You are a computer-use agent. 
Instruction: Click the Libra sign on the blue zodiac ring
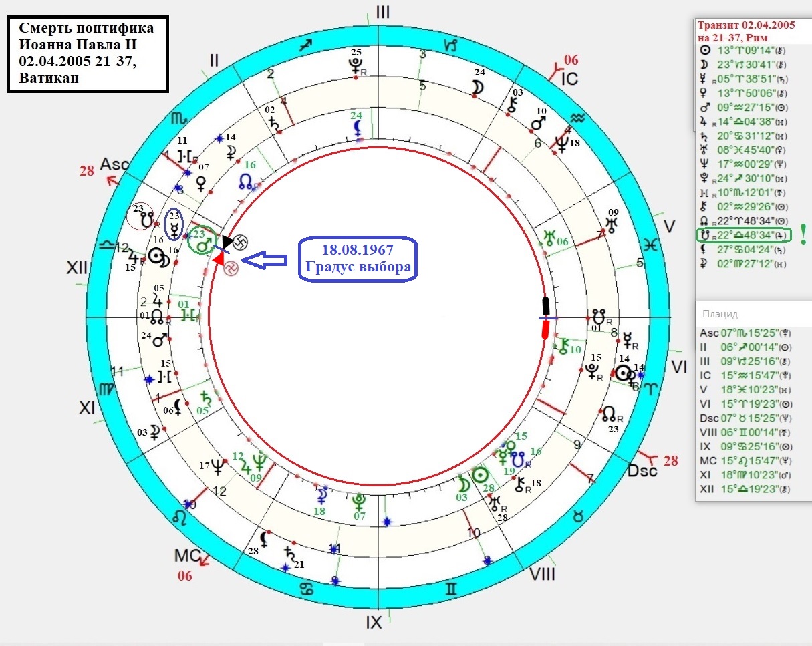[x=106, y=246]
